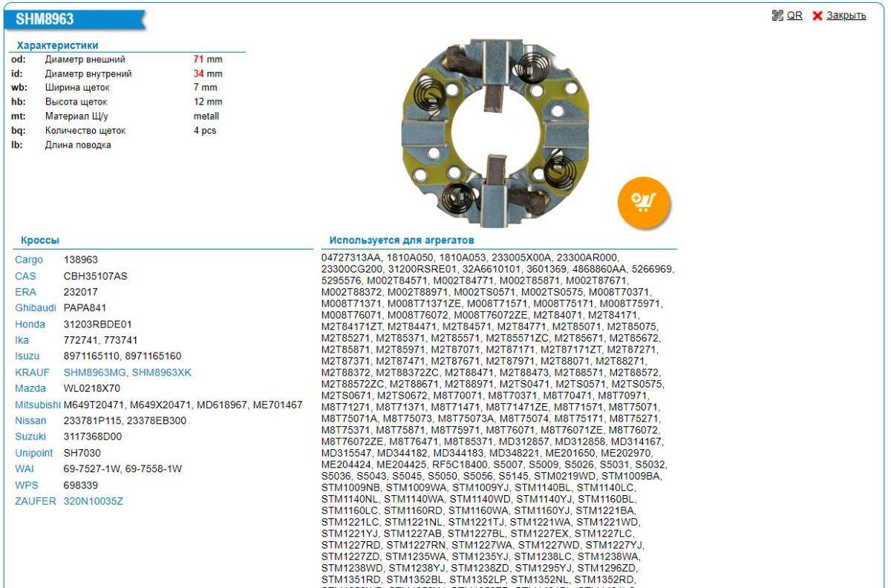Click the QR code icon
The image size is (891, 588).
coord(777,16)
